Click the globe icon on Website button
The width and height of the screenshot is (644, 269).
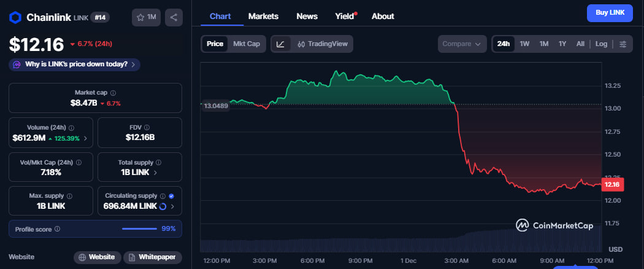pyautogui.click(x=82, y=257)
